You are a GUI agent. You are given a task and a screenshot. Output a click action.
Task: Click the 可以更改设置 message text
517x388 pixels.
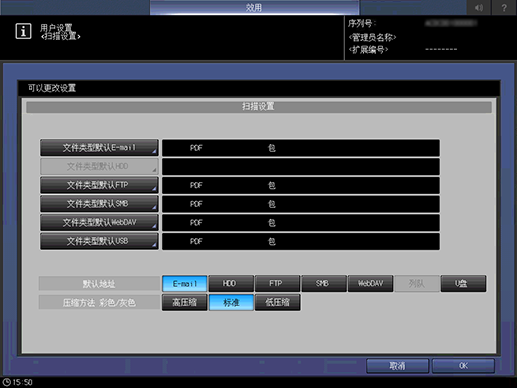click(x=52, y=88)
